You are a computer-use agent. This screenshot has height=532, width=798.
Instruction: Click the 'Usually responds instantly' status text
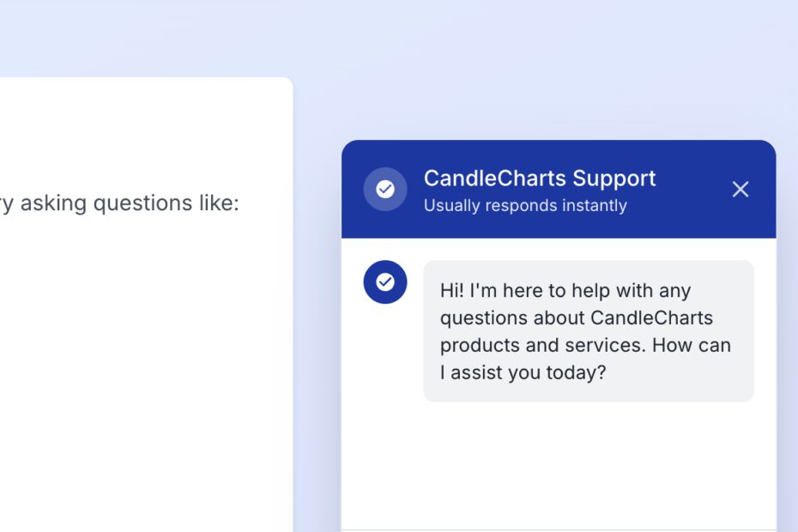pos(525,206)
